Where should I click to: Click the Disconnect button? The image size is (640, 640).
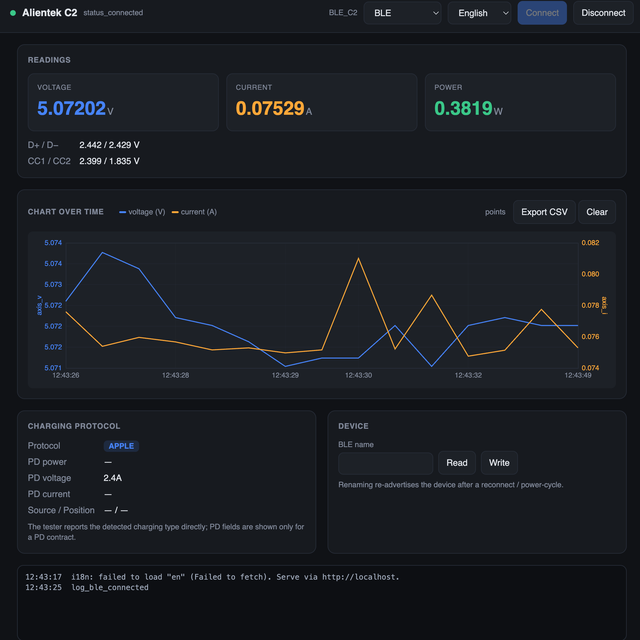point(603,13)
